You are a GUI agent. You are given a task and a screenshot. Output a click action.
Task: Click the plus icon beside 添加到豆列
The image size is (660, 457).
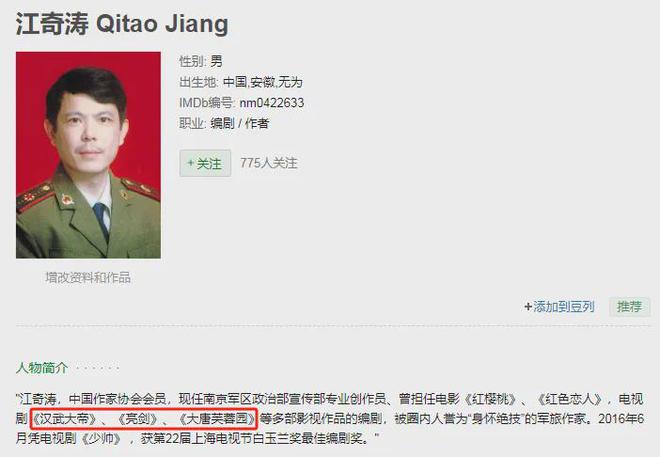[x=528, y=307]
